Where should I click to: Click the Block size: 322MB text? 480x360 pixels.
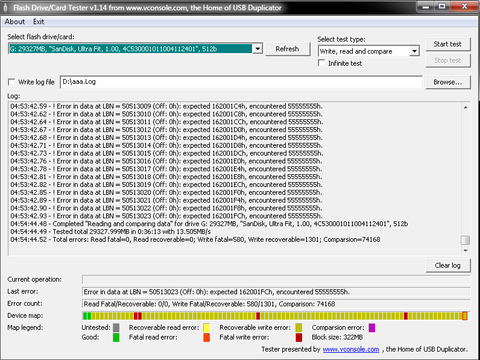(337, 337)
